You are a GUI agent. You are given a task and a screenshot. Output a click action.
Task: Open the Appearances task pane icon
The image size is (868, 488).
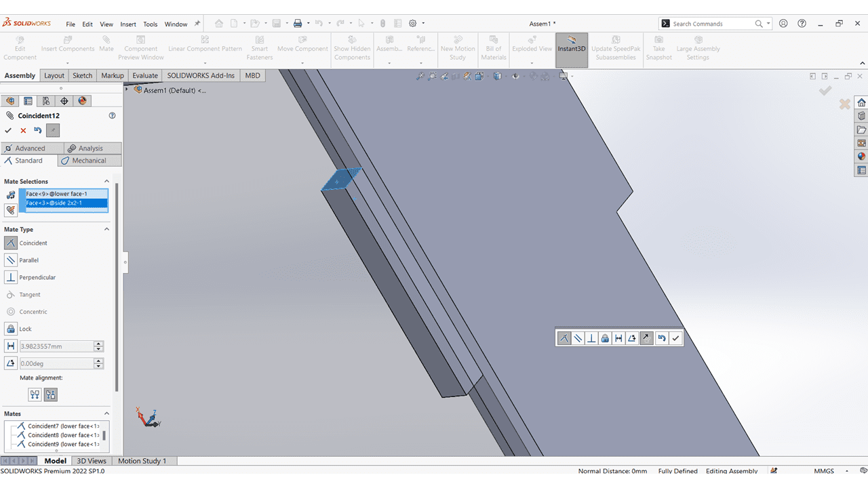[861, 157]
